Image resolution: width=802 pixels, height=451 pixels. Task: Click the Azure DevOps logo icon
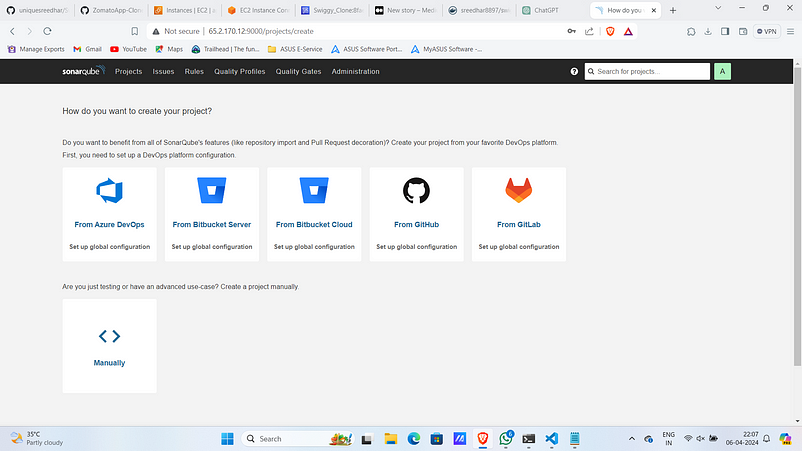tap(109, 191)
